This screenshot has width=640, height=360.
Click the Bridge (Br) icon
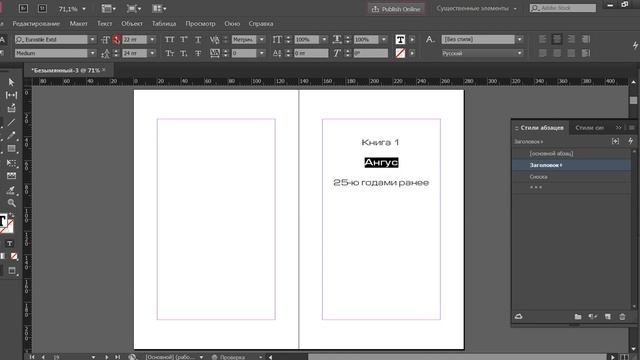[x=23, y=8]
